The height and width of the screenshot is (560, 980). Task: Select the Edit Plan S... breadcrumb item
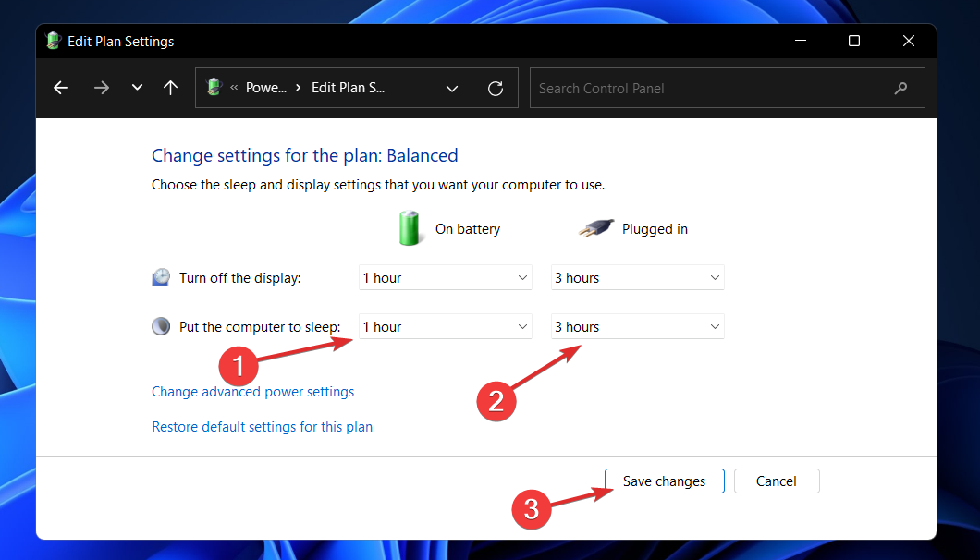point(348,87)
